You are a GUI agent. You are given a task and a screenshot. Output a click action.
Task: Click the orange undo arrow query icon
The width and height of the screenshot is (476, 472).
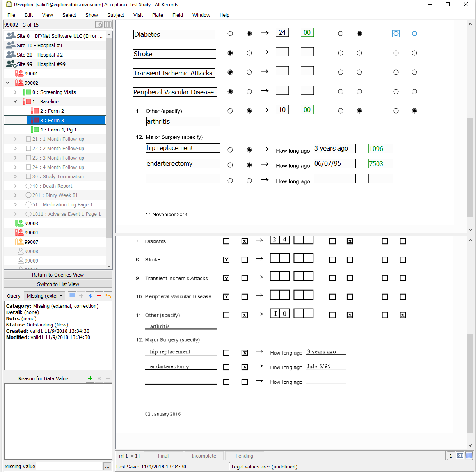(108, 296)
